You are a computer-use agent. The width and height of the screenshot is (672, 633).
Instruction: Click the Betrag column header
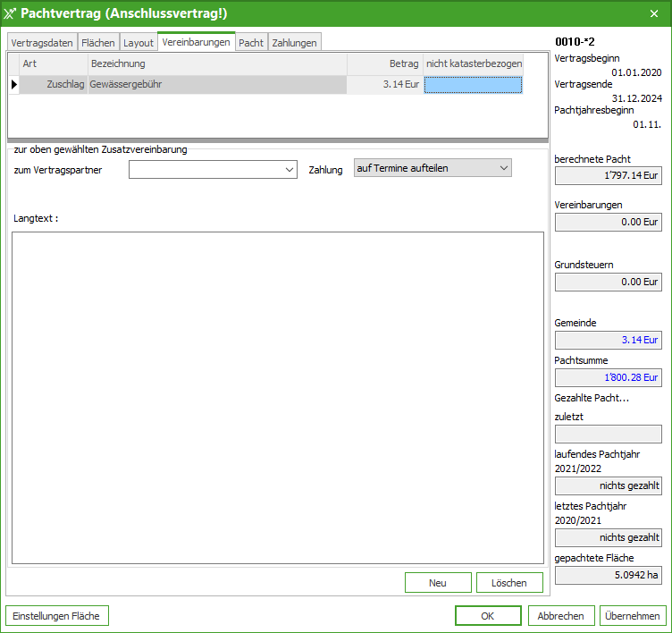tap(384, 64)
